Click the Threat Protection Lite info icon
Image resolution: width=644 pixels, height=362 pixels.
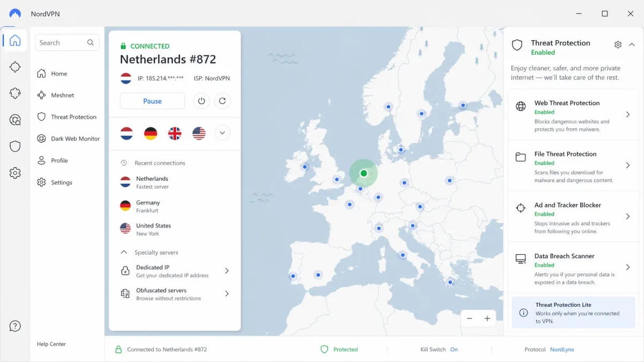tap(523, 313)
